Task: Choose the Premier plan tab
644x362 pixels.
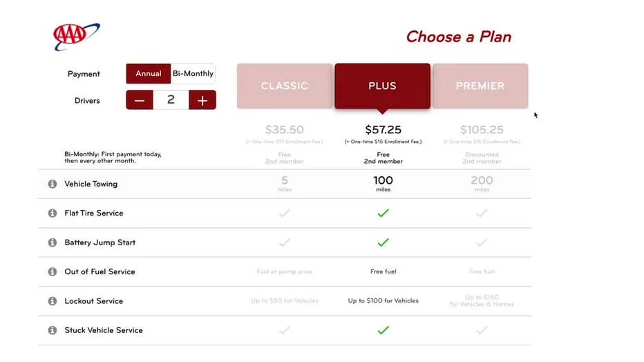Action: (480, 86)
